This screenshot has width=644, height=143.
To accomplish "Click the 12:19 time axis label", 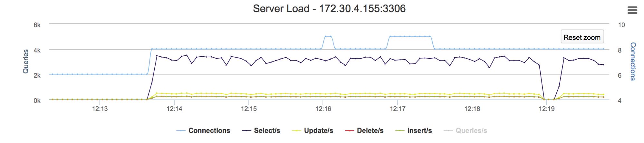I will click(x=547, y=109).
